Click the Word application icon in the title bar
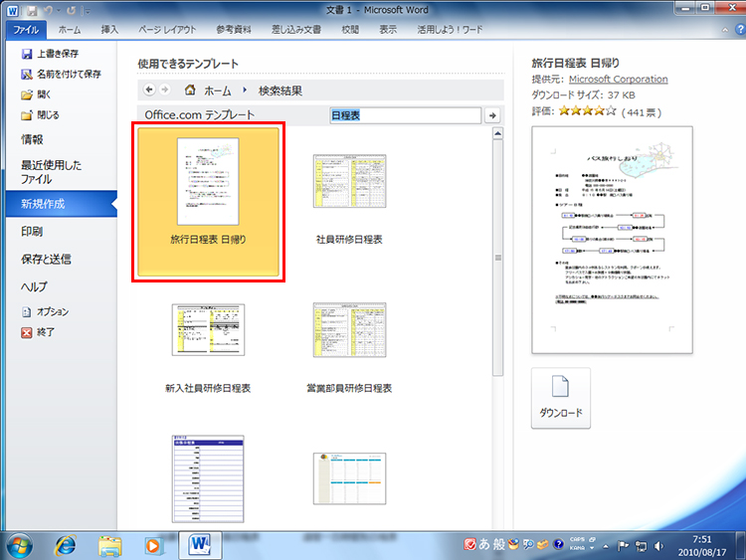Viewport: 746px width, 560px height. (x=12, y=11)
